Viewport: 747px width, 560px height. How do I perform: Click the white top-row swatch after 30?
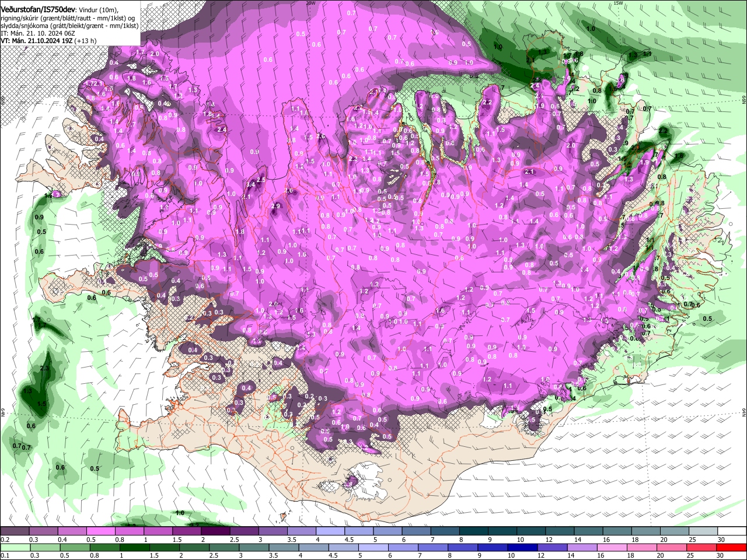[732, 531]
